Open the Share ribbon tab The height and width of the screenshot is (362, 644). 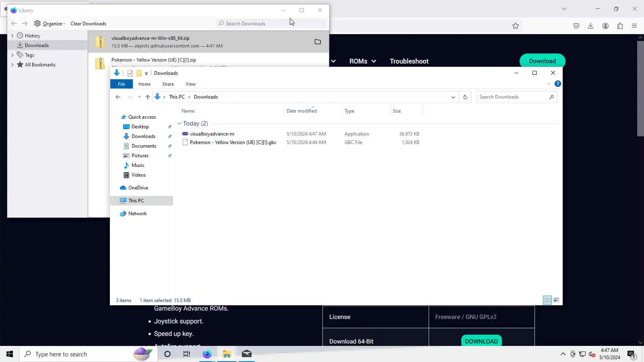pos(168,84)
